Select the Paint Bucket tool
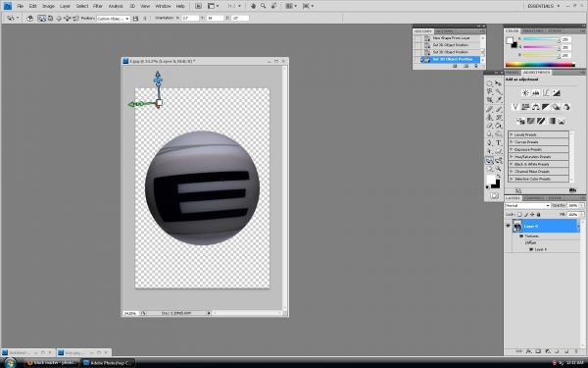This screenshot has height=368, width=588. [499, 126]
